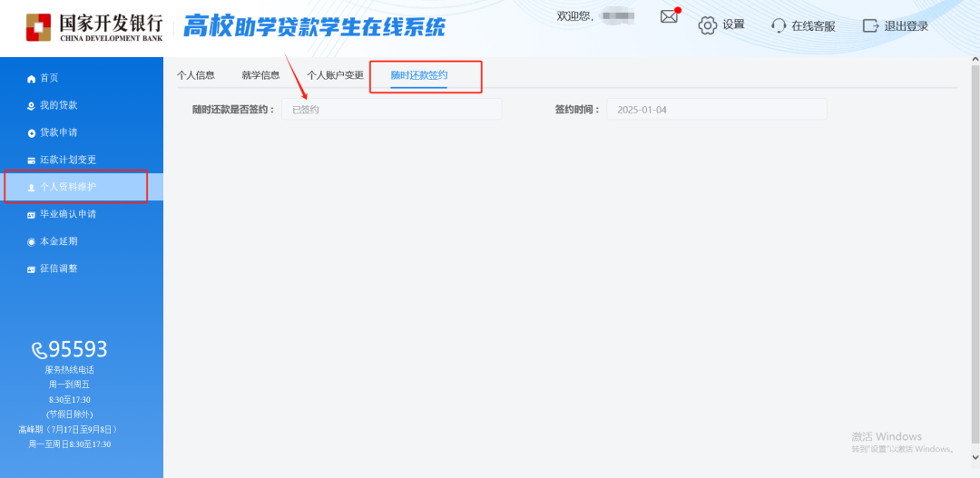
Task: Open the mail envelope notification icon
Action: point(669,17)
